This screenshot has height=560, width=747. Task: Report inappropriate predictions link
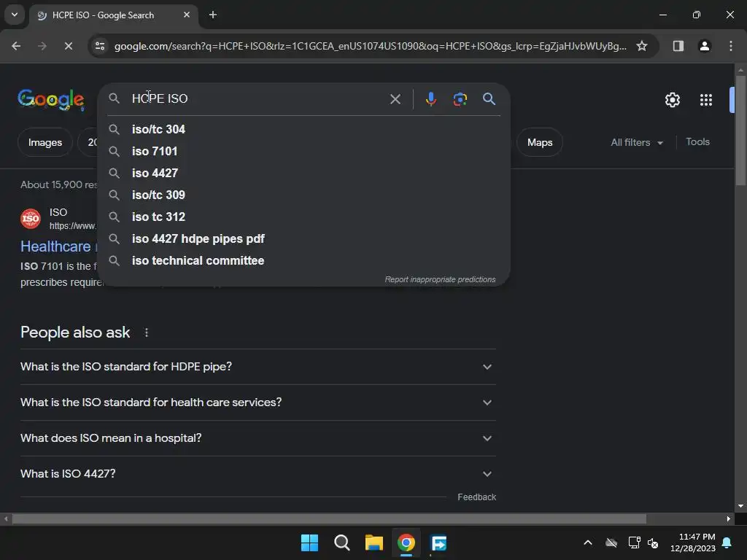440,279
